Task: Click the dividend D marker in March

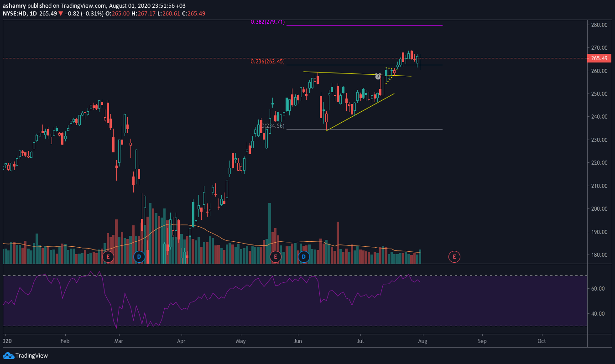Action: tap(139, 257)
